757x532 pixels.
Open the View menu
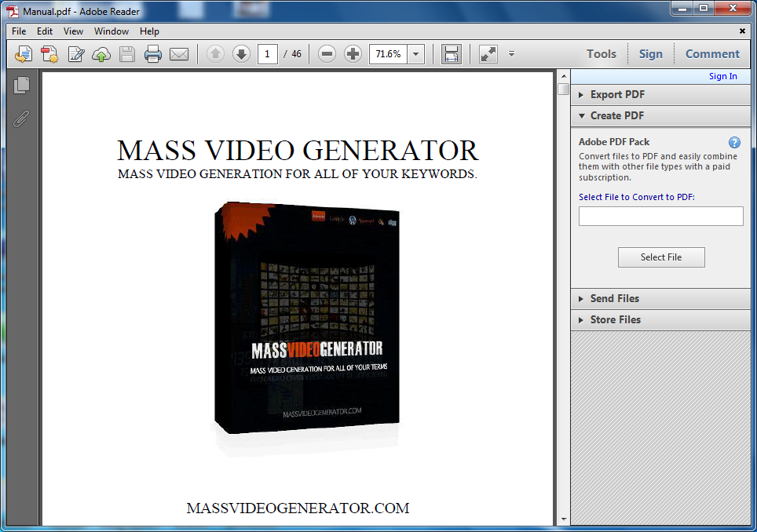[73, 31]
